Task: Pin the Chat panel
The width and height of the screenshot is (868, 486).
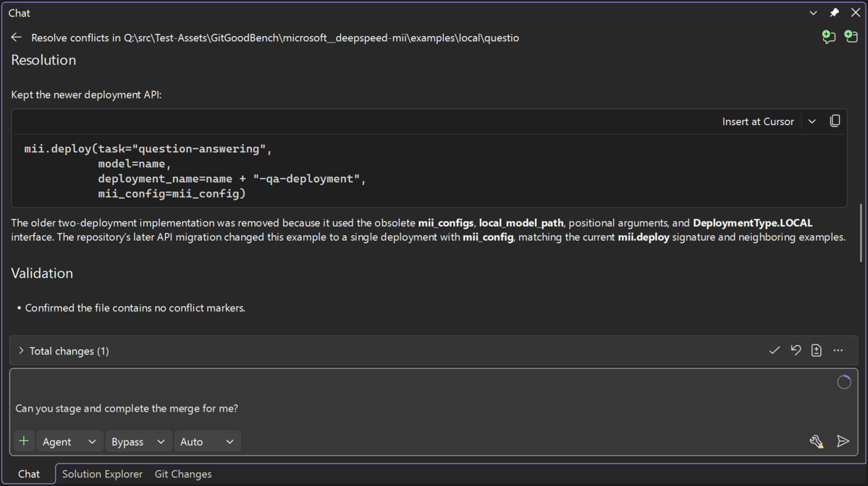Action: point(834,13)
